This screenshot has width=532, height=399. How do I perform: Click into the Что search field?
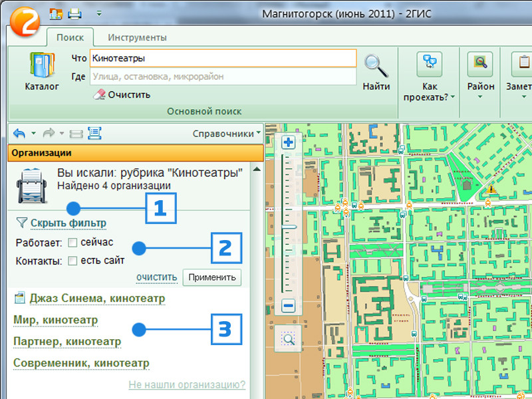click(x=223, y=58)
